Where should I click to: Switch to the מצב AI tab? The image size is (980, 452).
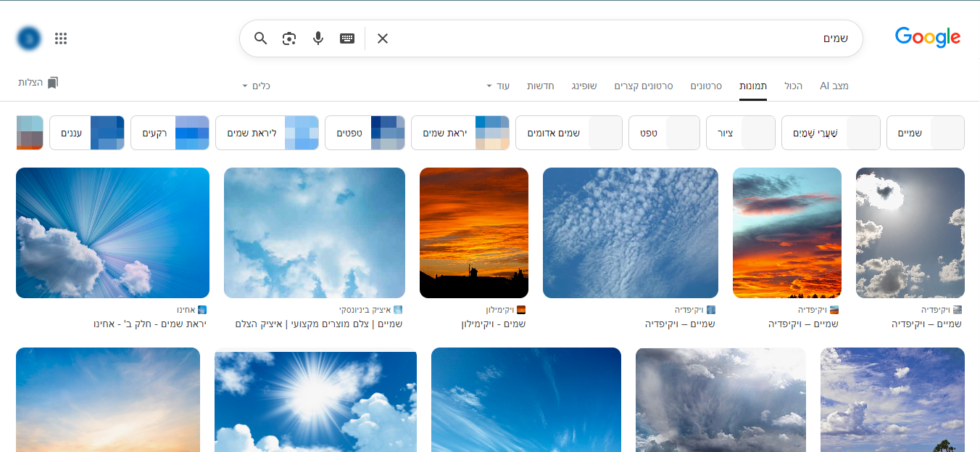[x=834, y=86]
